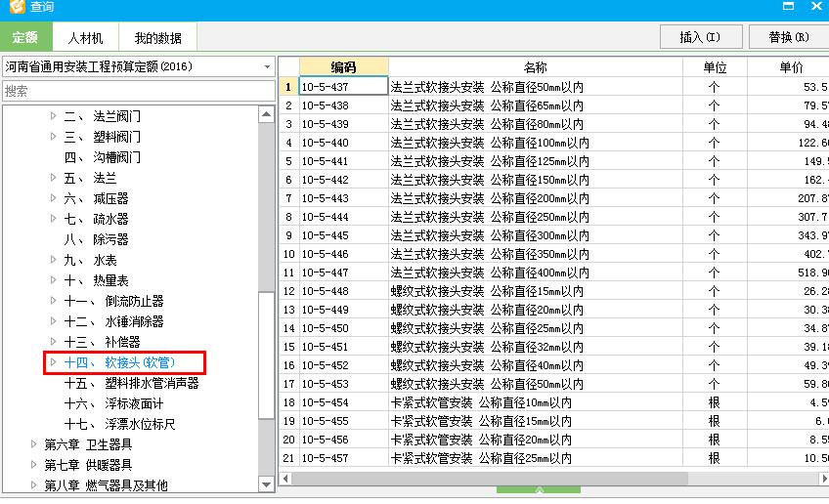Select 十五、塑料排水管消声器 tree item

click(x=131, y=383)
